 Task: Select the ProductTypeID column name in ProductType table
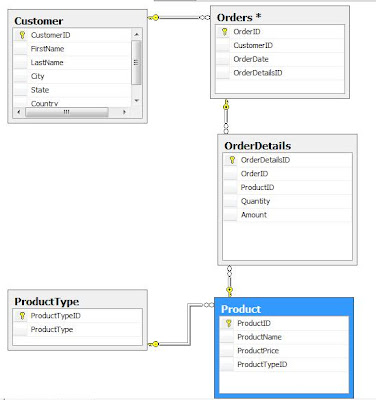click(55, 316)
